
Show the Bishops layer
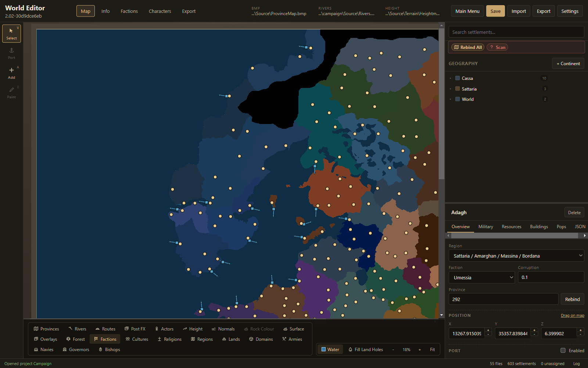(109, 349)
